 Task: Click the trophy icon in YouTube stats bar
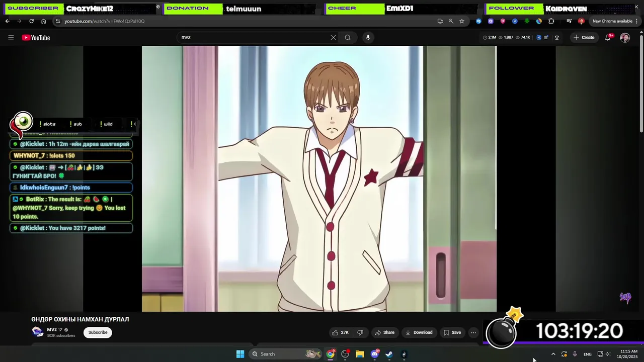coord(556,38)
